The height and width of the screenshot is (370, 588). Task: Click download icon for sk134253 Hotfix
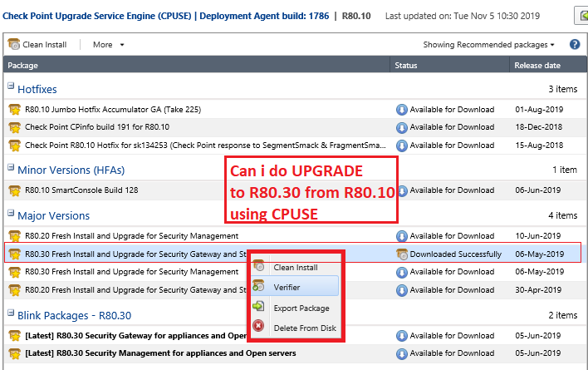tap(402, 146)
